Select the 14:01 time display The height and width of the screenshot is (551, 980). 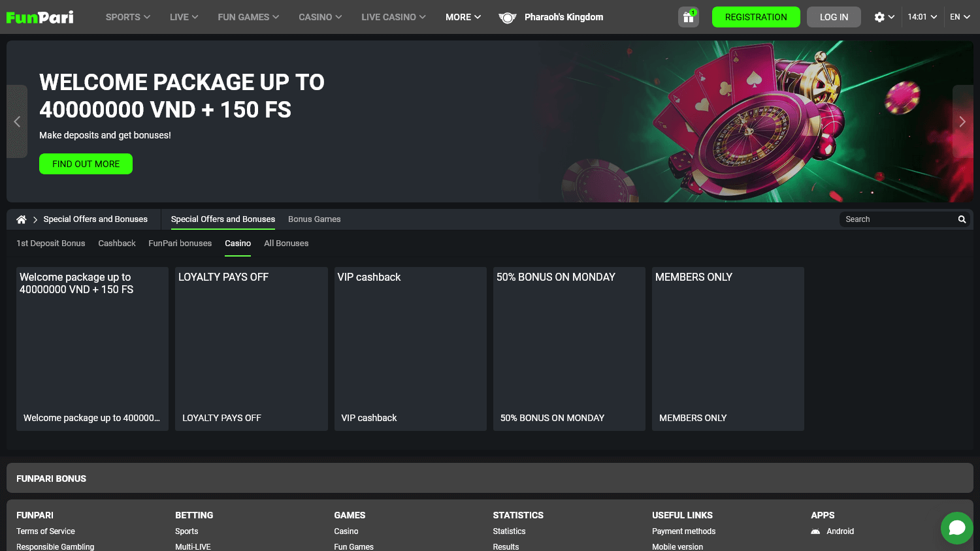[919, 17]
